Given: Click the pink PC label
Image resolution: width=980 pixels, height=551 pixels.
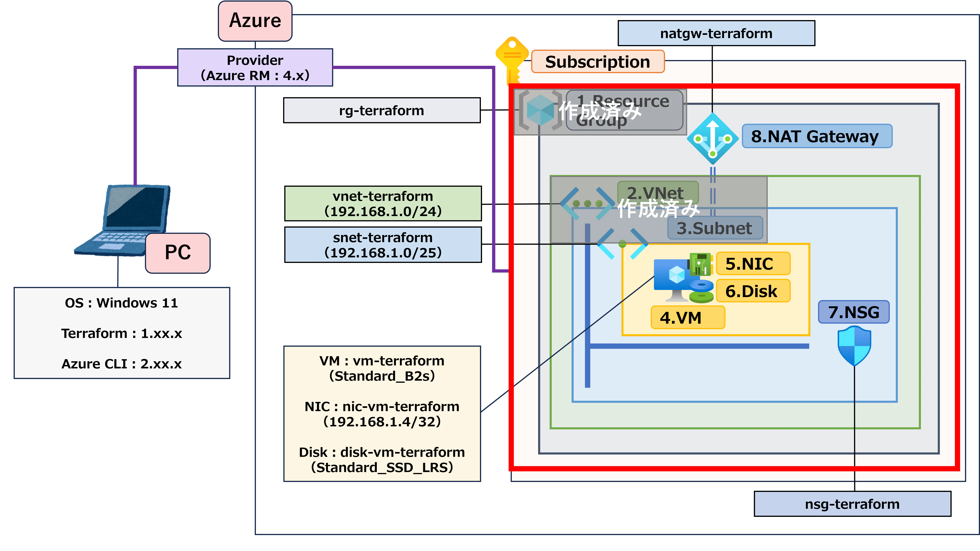Looking at the screenshot, I should [x=178, y=253].
